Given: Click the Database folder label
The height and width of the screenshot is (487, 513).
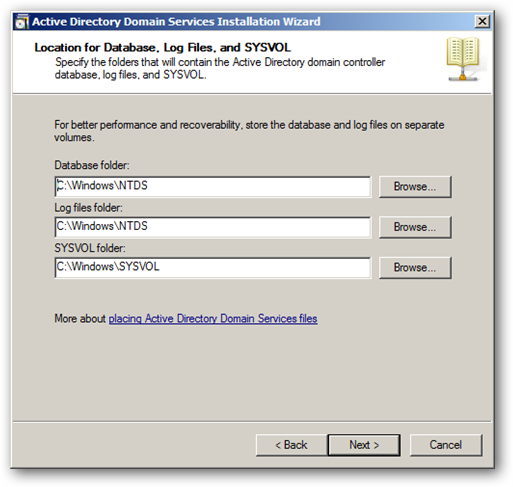Looking at the screenshot, I should tap(92, 165).
